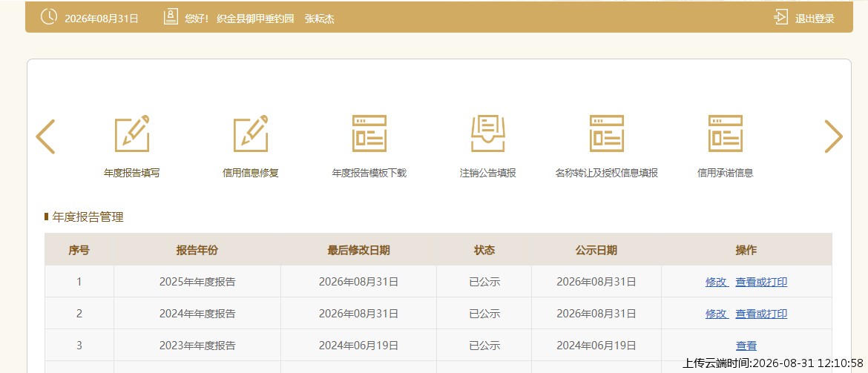This screenshot has width=868, height=373.
Task: Click 修改 for the 2024年年度报告 row
Action: [x=717, y=314]
